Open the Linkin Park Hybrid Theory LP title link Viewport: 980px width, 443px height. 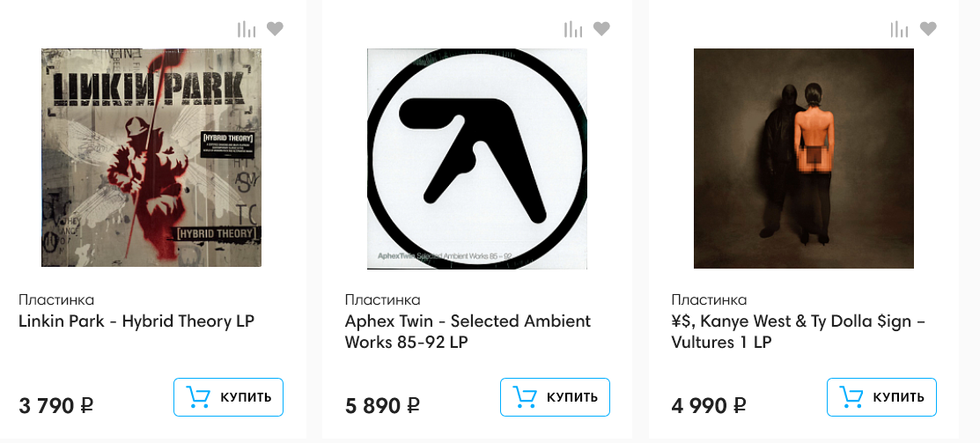(x=136, y=321)
